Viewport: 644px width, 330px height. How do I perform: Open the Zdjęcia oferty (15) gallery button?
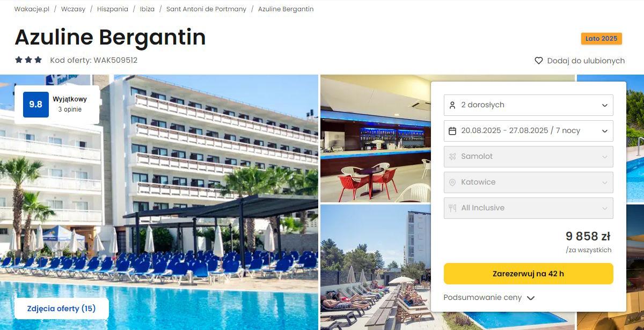62,309
